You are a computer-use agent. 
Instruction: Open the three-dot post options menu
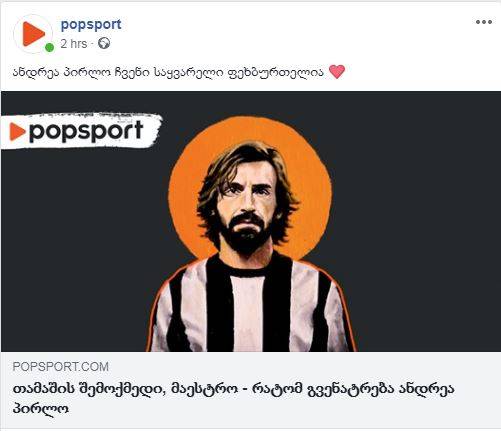484,22
